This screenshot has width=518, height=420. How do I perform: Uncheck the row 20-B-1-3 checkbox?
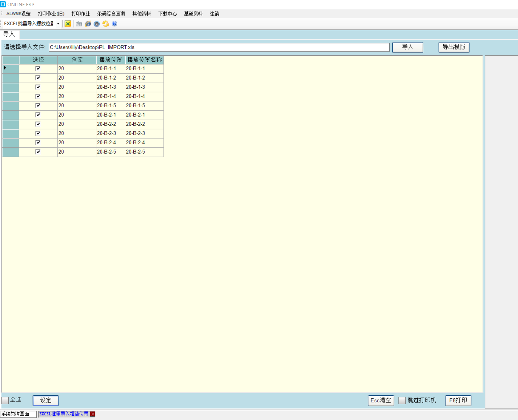click(38, 87)
